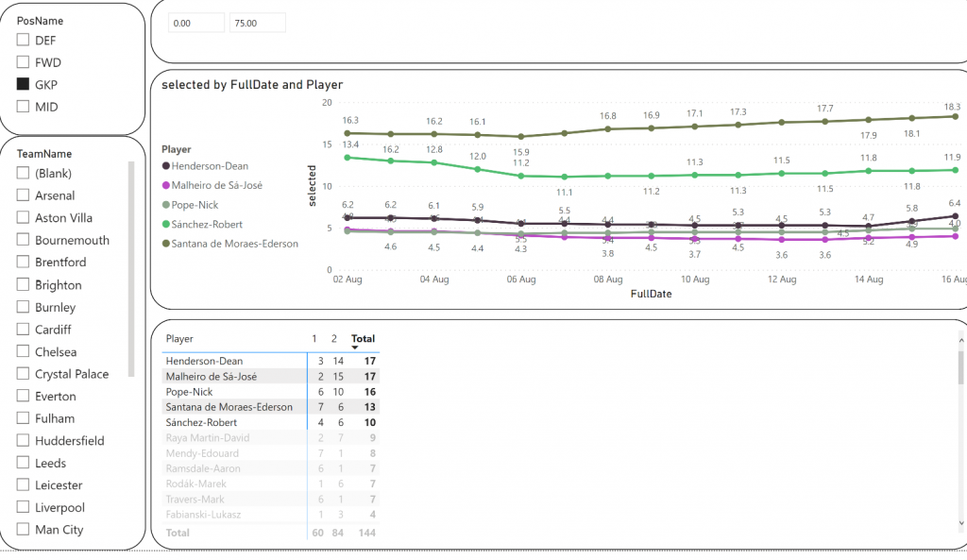
Task: Click Henderson-Dean legend color marker
Action: tap(166, 166)
